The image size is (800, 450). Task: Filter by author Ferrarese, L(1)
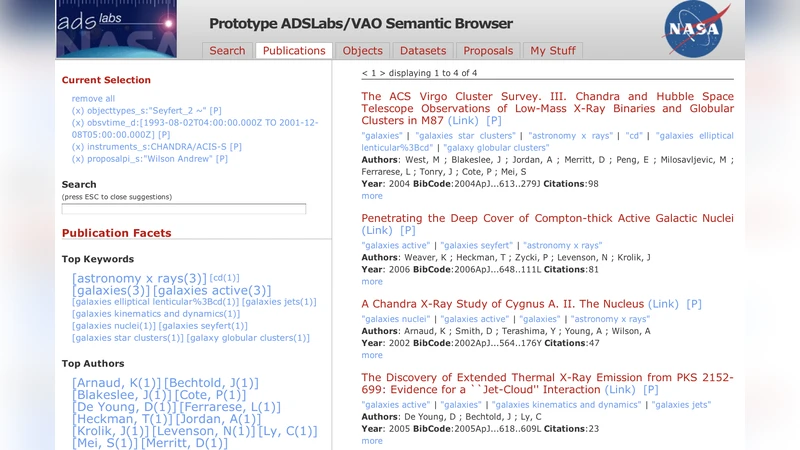(230, 407)
